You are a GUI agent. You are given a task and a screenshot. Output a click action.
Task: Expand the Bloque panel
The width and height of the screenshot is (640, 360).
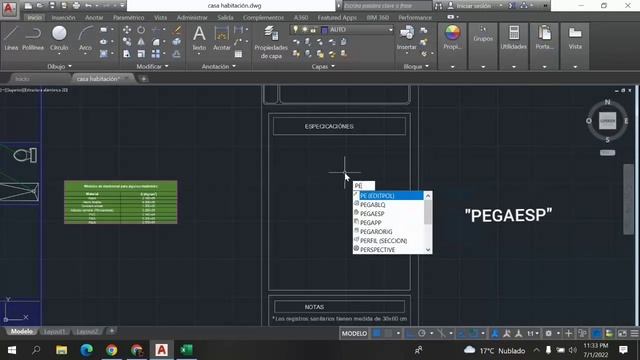tap(416, 66)
